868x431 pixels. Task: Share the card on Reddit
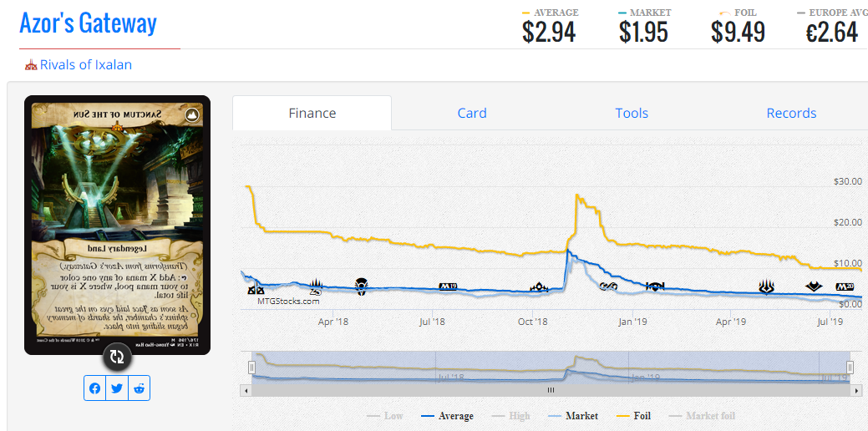139,388
